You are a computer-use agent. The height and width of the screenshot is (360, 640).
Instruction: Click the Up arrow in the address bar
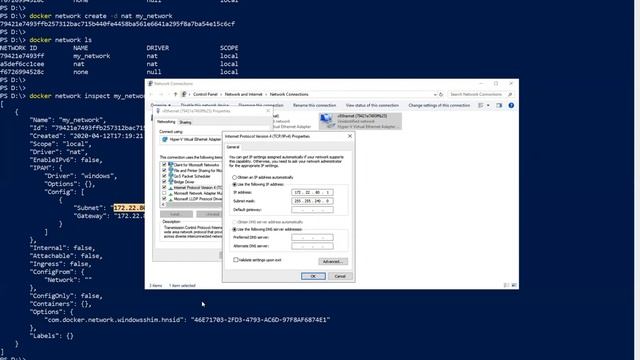[x=176, y=94]
